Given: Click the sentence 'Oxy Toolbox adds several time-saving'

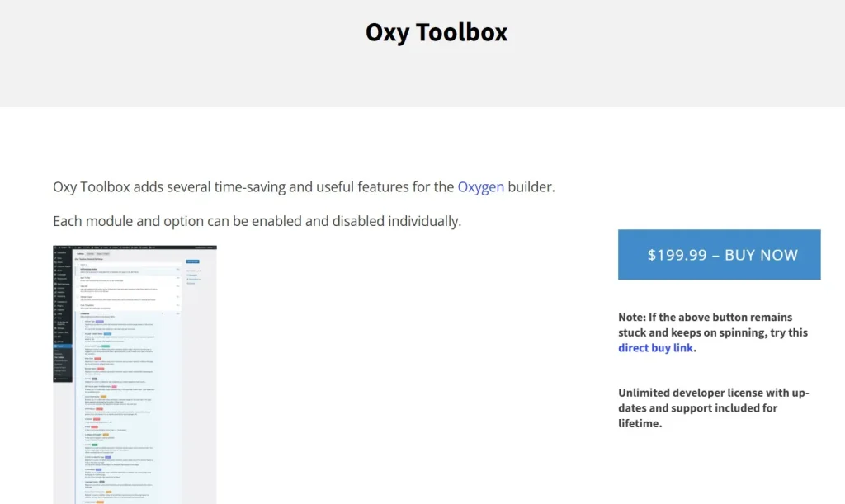Looking at the screenshot, I should (304, 187).
